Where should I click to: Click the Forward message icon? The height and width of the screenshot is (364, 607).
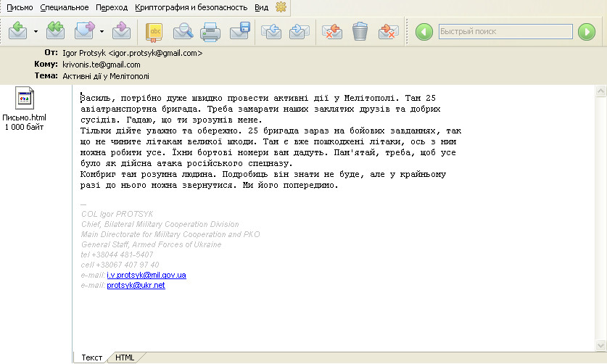tap(85, 31)
